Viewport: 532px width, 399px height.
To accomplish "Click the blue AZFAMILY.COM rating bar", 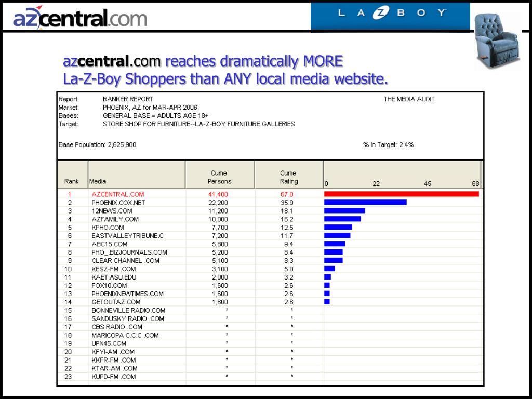I will click(x=343, y=219).
